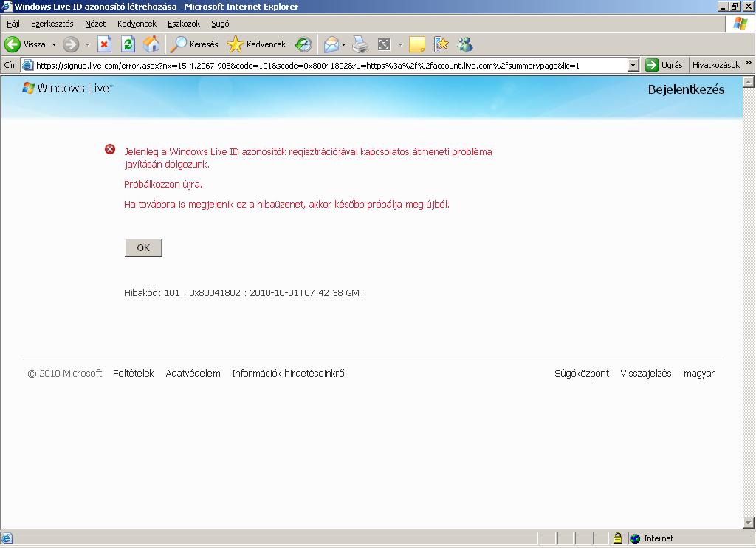This screenshot has width=756, height=548.
Task: Restore down the browser window
Action: pos(735,6)
